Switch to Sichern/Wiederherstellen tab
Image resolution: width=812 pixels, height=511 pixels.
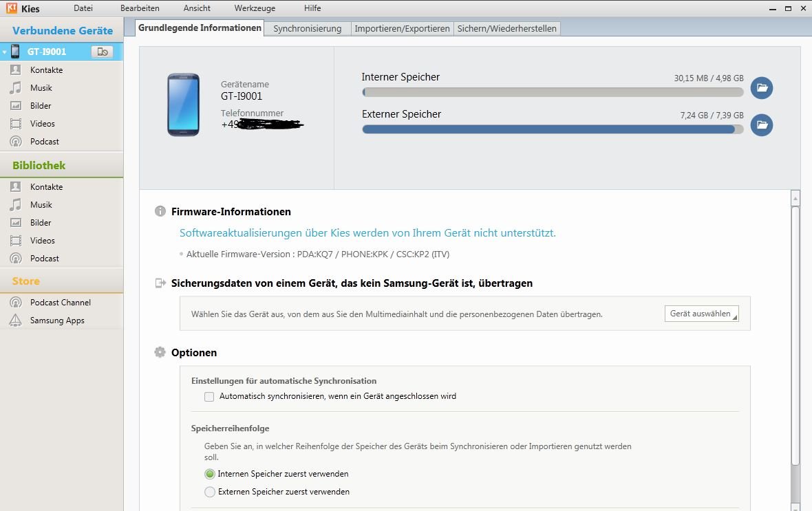(507, 28)
